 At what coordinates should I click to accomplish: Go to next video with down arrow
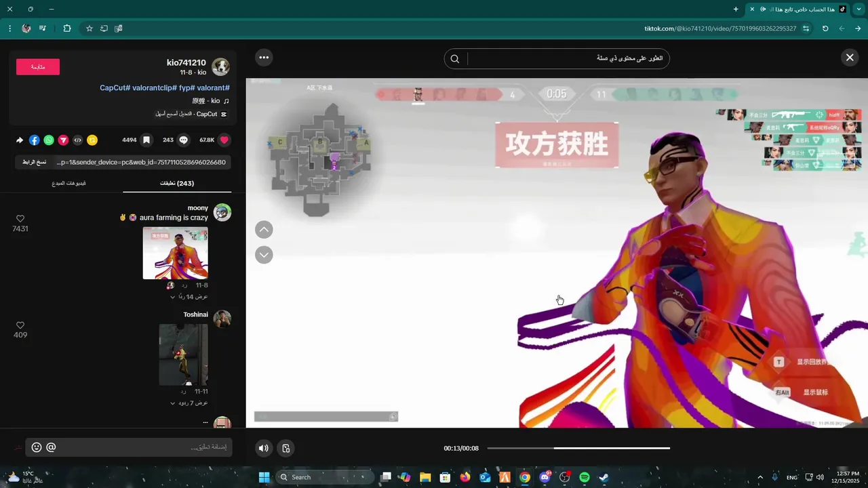pyautogui.click(x=264, y=255)
